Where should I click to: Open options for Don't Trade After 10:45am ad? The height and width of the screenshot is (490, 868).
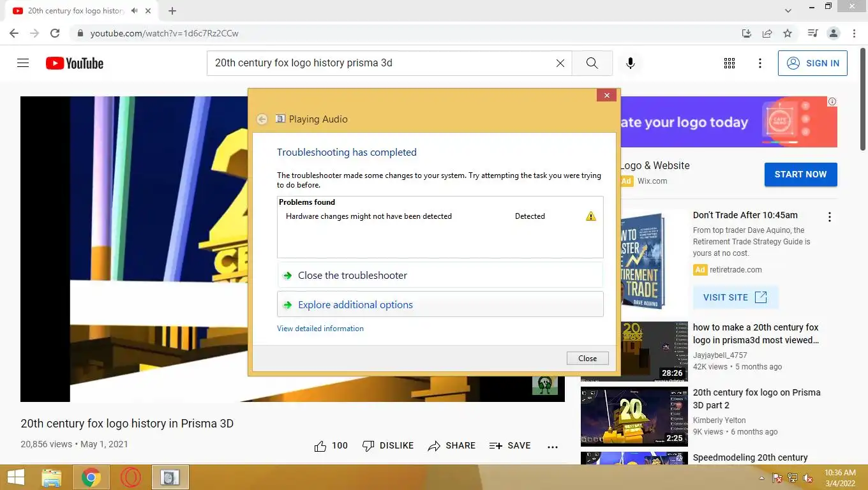point(830,217)
